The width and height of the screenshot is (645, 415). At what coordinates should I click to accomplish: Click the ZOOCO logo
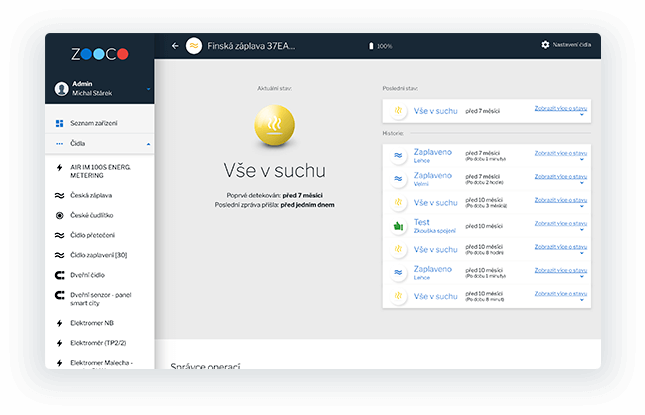[x=100, y=54]
